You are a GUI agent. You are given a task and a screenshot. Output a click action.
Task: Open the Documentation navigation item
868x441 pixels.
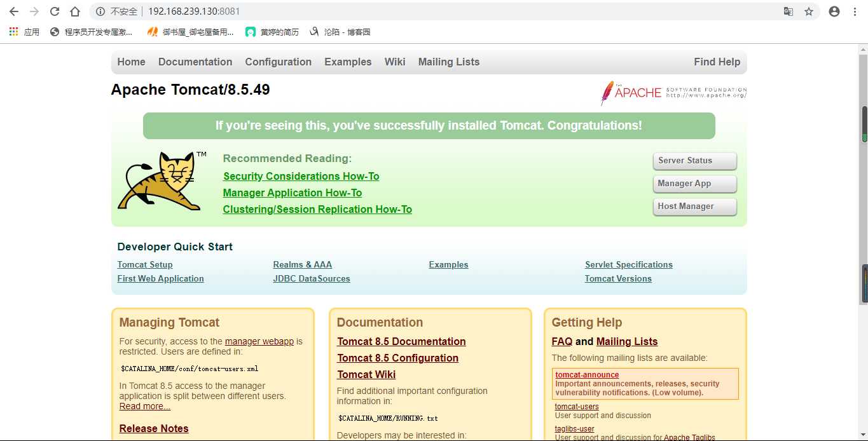[x=195, y=62]
